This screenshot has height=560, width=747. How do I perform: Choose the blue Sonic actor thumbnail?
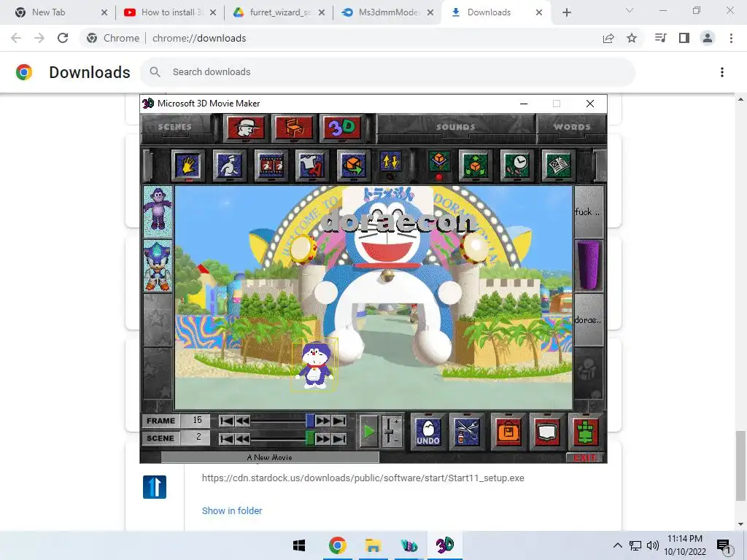tap(158, 265)
